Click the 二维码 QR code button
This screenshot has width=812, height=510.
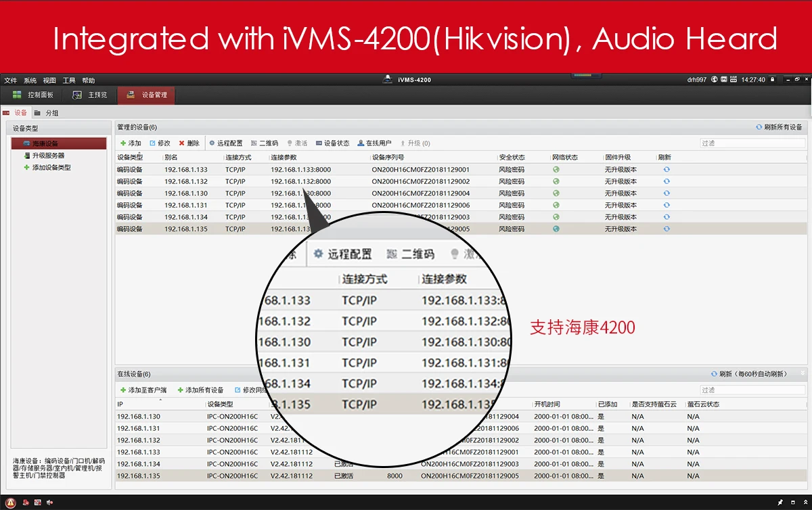(264, 143)
